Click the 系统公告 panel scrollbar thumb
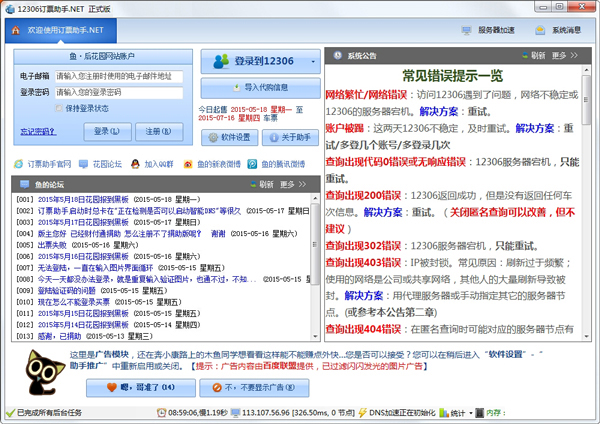The width and height of the screenshot is (600, 424). (586, 100)
